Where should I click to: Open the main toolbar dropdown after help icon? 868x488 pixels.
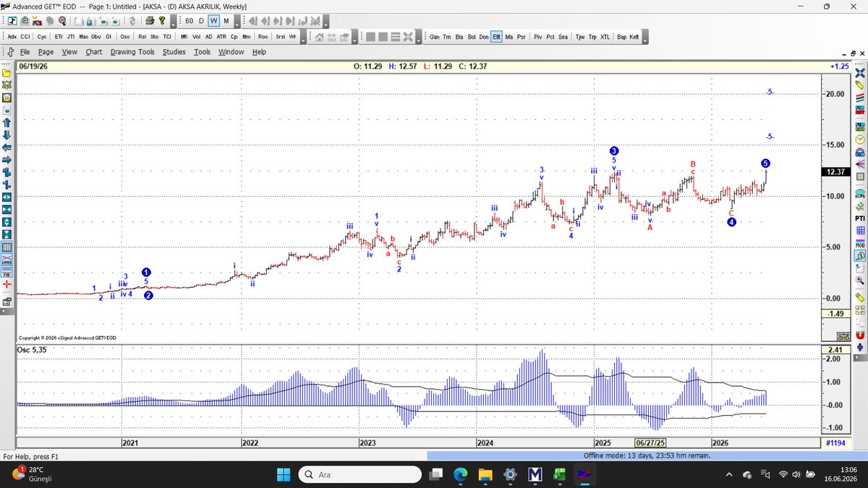(173, 23)
